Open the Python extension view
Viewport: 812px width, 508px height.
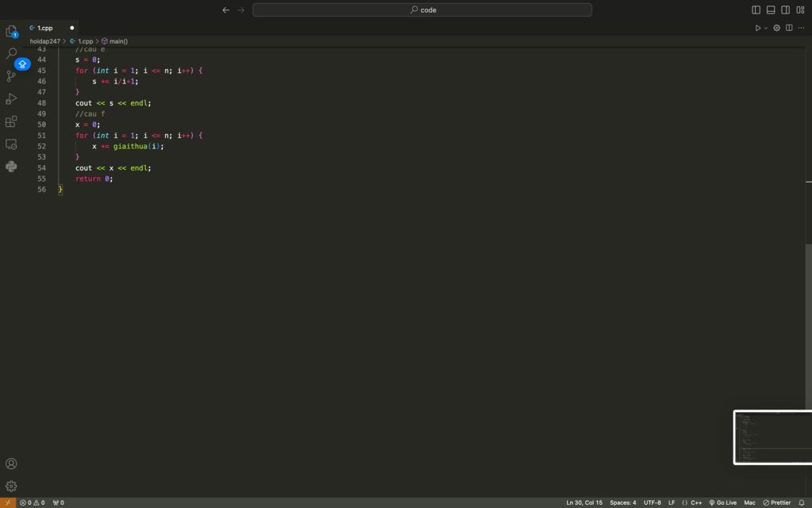(x=11, y=167)
